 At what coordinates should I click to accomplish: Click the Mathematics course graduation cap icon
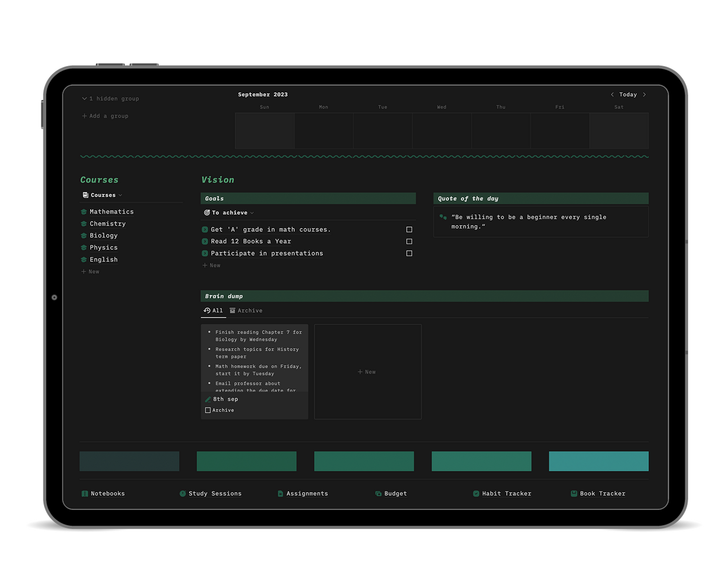(84, 212)
